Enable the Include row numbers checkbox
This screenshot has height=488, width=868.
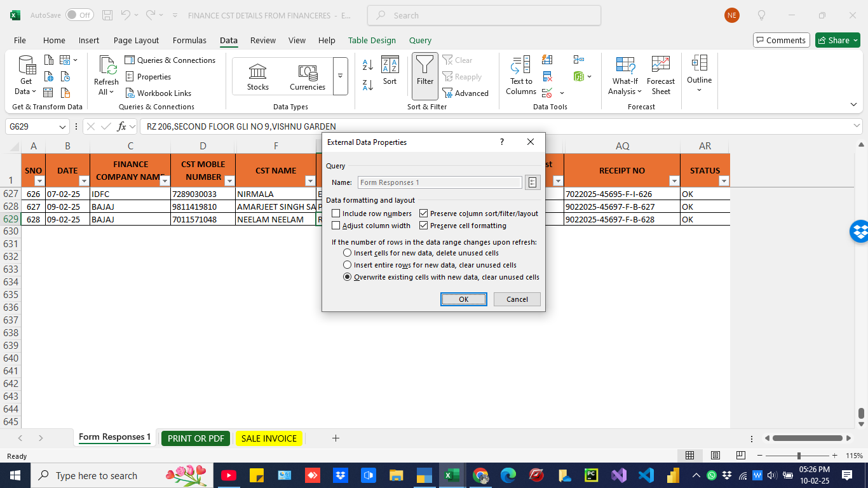(336, 213)
